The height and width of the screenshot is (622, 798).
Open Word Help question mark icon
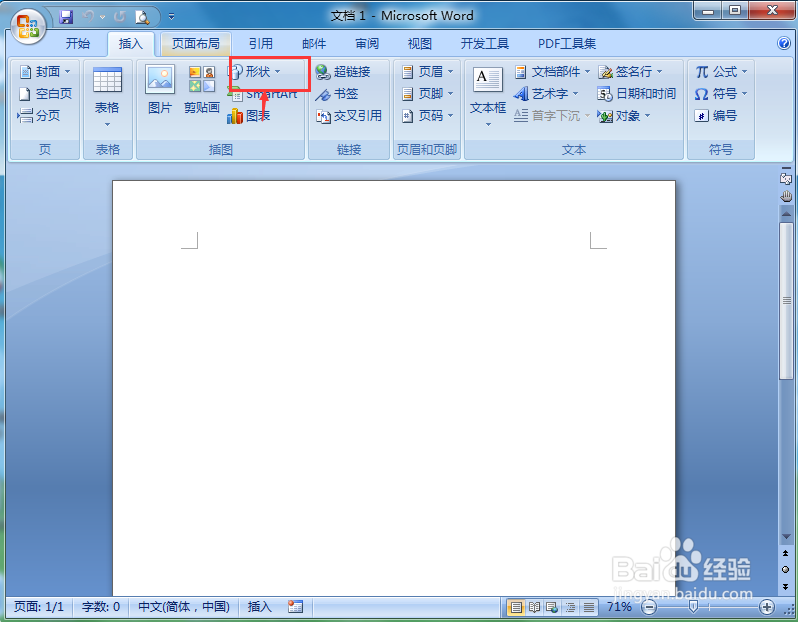[784, 43]
